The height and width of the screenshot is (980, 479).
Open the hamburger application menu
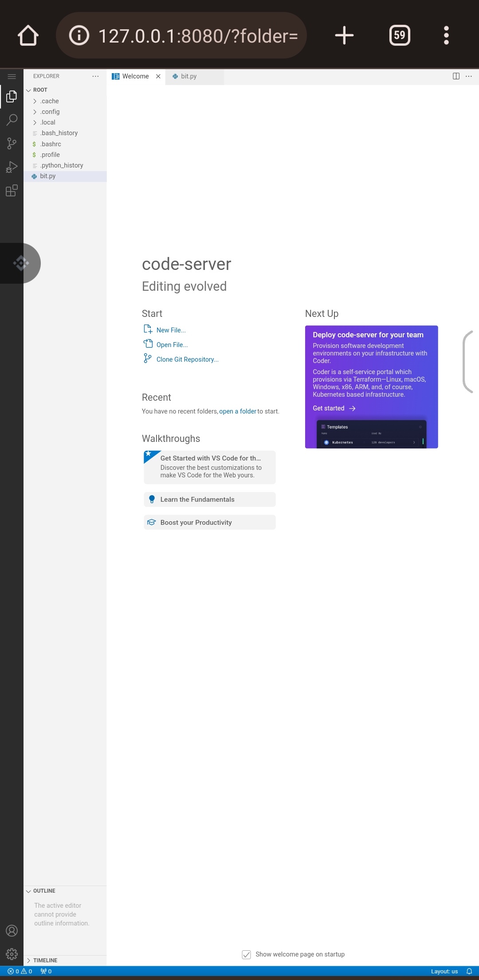coord(12,77)
